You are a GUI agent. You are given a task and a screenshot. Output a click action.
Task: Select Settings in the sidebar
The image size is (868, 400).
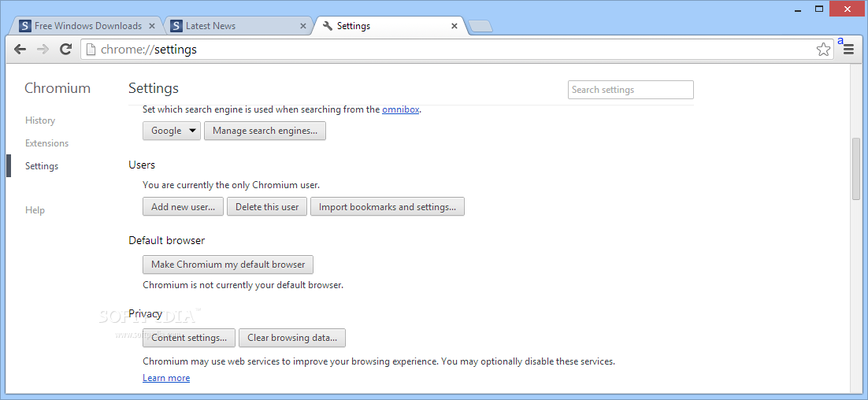click(x=42, y=166)
